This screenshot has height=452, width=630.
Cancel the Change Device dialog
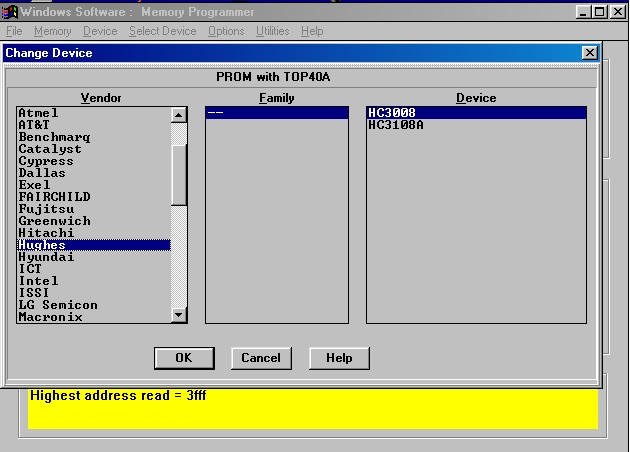click(261, 358)
